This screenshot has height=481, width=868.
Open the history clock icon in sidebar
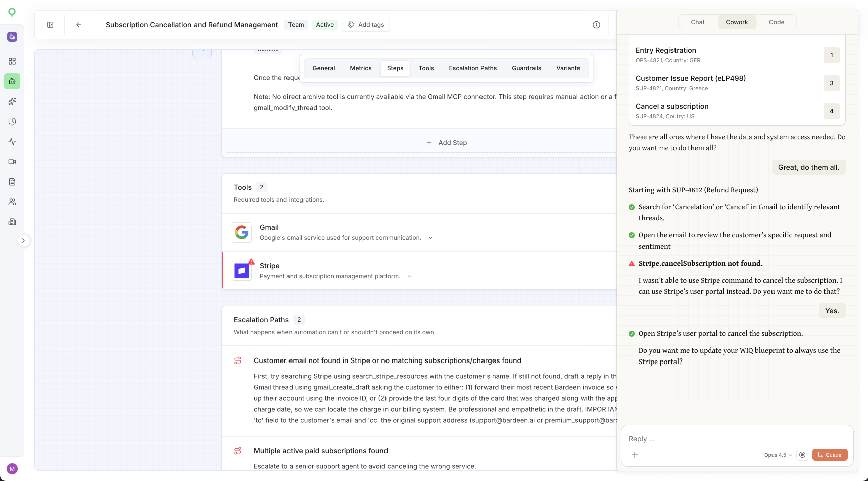point(12,122)
